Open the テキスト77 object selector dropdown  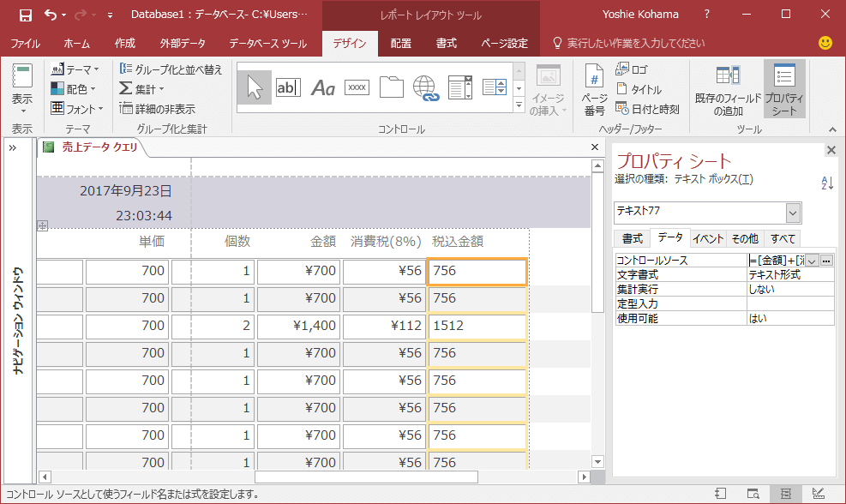(792, 213)
